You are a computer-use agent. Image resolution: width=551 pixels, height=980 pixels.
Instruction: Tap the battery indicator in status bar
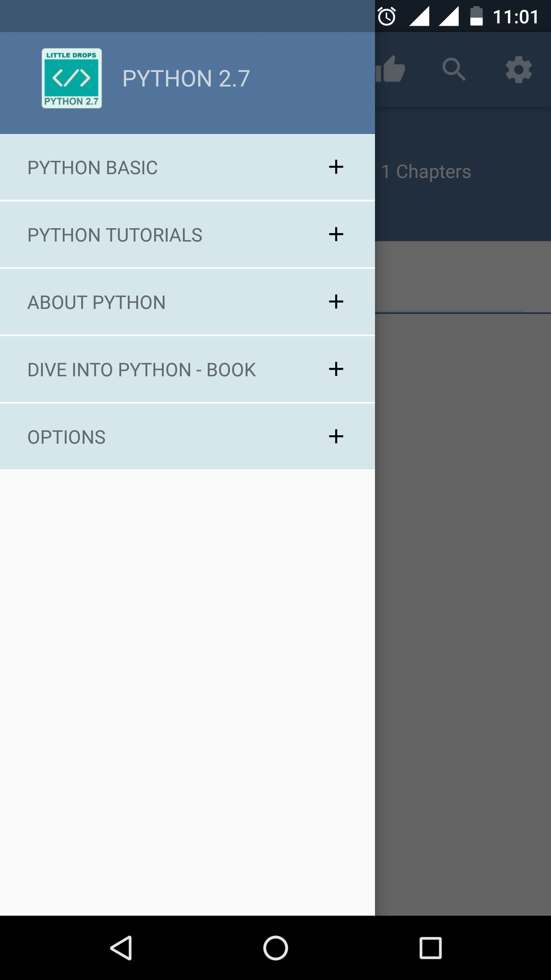pos(476,16)
